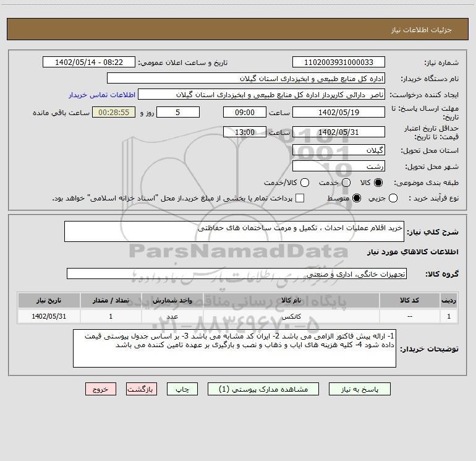Click table need date cell 1402/05/31
This screenshot has width=476, height=461.
pyautogui.click(x=49, y=316)
